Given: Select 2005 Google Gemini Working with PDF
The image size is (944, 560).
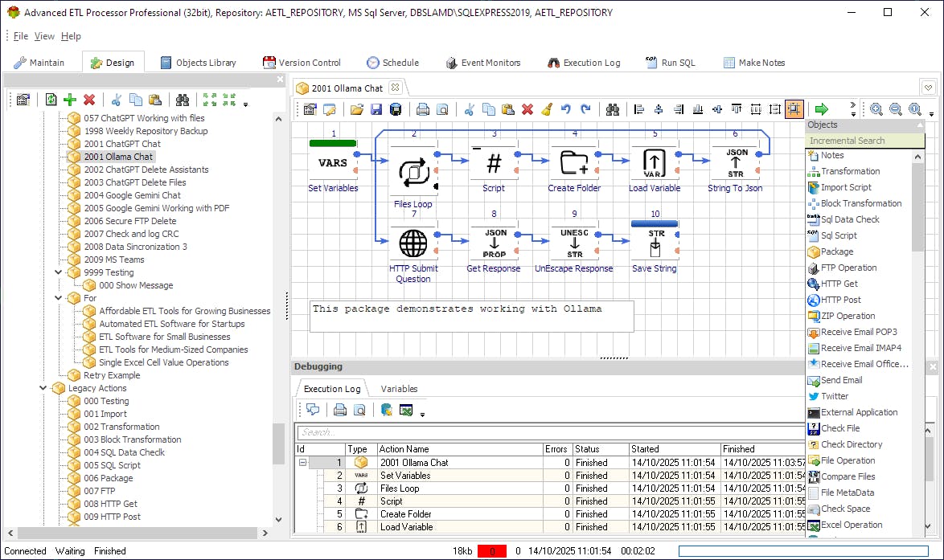Looking at the screenshot, I should [157, 208].
